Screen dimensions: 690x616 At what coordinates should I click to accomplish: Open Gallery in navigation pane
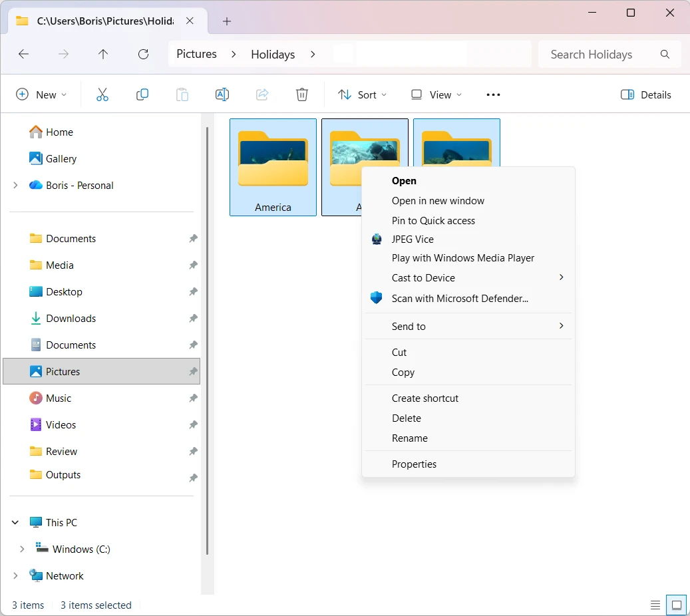click(x=101, y=158)
